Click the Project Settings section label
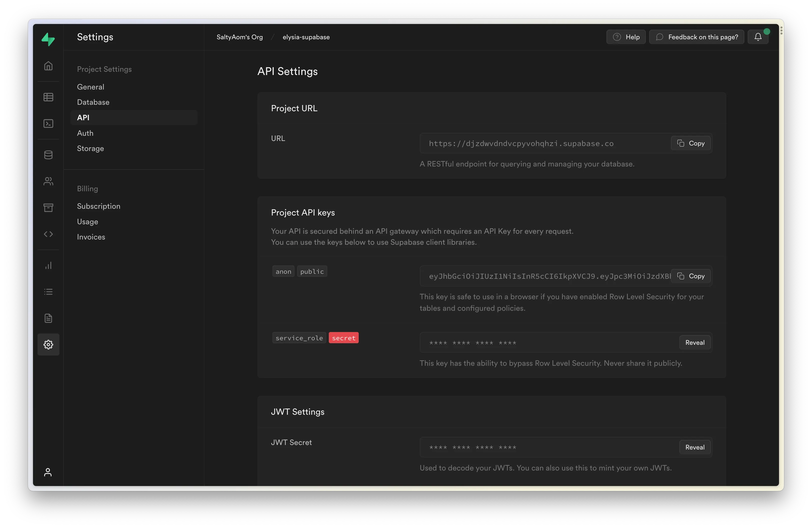The width and height of the screenshot is (812, 528). pos(104,69)
